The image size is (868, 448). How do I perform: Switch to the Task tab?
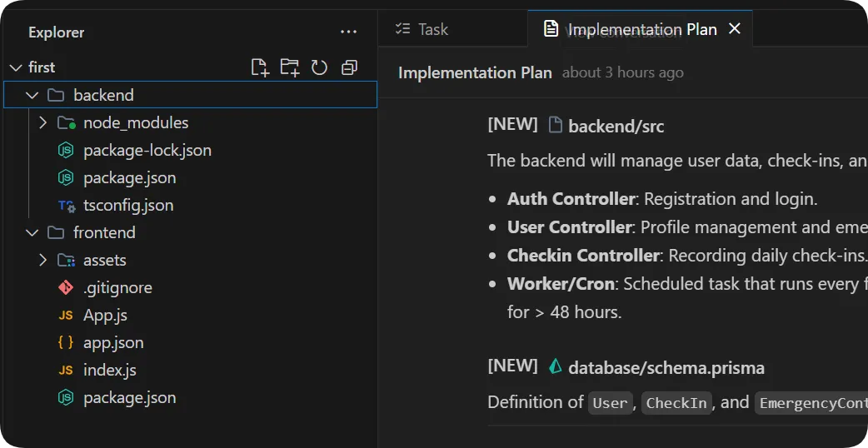pos(422,29)
